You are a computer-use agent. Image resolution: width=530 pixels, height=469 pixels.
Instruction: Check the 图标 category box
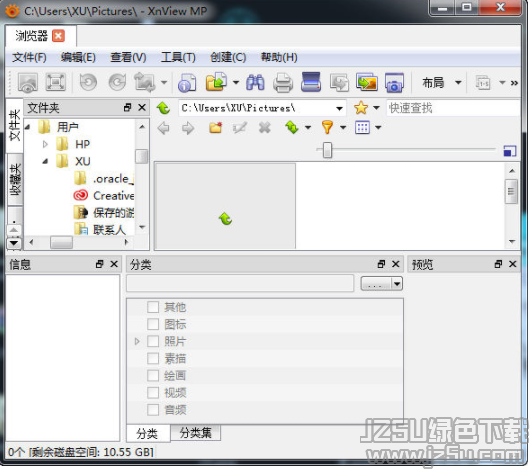[x=153, y=324]
